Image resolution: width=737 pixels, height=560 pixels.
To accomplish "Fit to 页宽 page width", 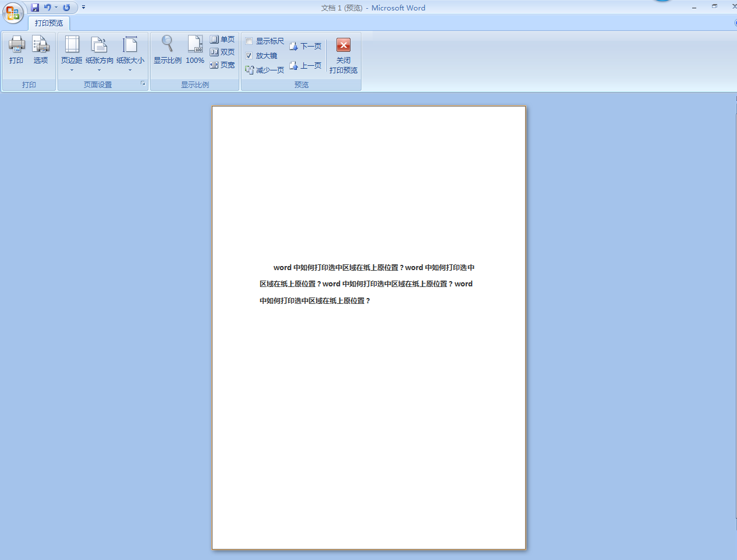I will pos(222,65).
